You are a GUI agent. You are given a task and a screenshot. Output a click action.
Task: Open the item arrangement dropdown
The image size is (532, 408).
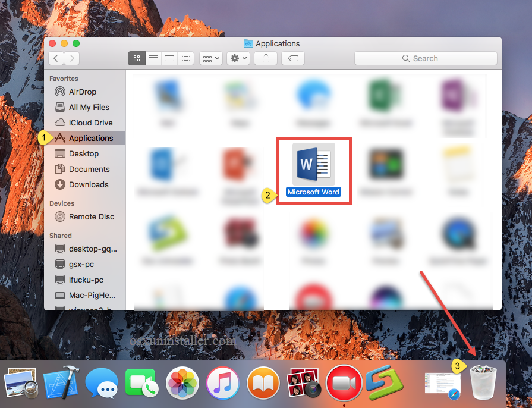(x=210, y=58)
